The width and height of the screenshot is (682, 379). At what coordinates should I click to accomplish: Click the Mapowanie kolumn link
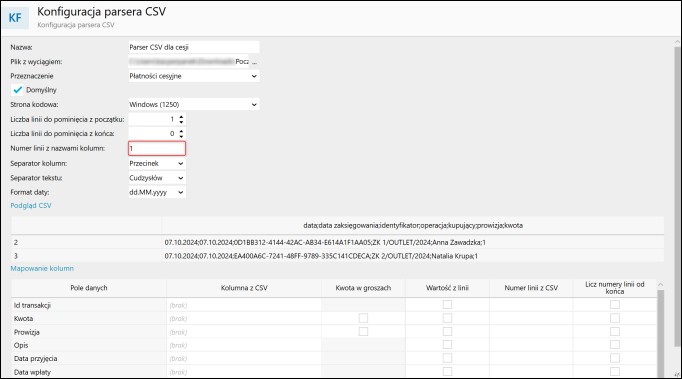click(x=42, y=268)
